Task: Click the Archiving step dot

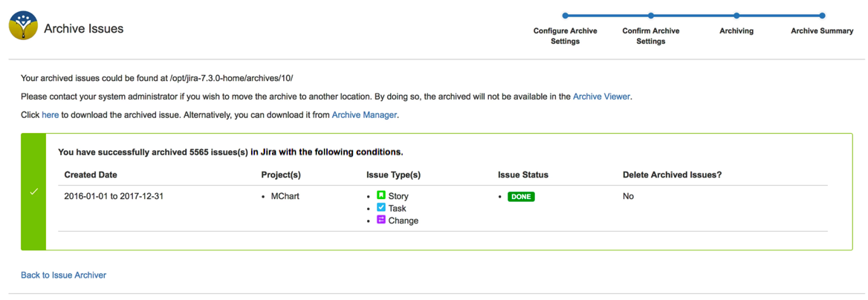Action: [736, 16]
